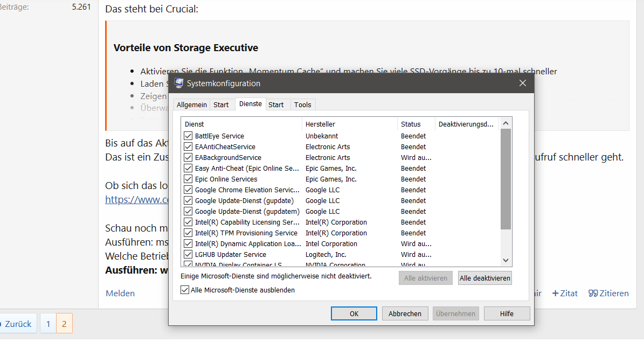The height and width of the screenshot is (349, 644).
Task: Click the Deaktivierungsdatum column header
Action: click(467, 124)
